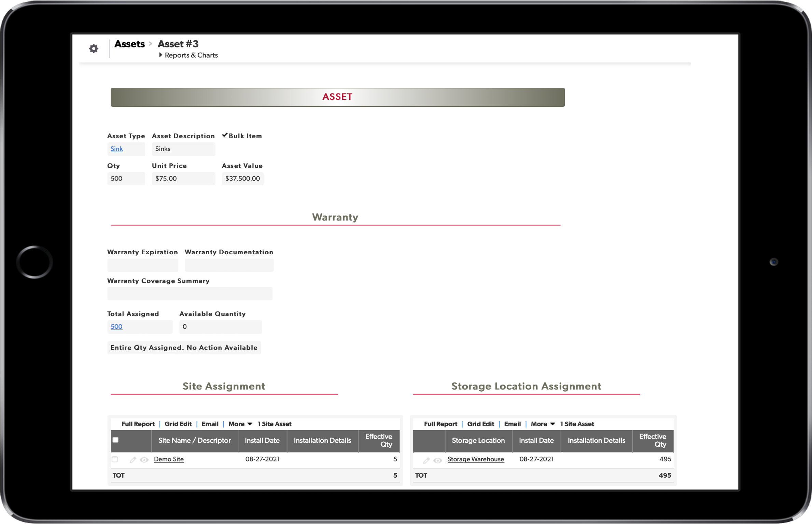Open the Demo Site link
The width and height of the screenshot is (812, 524).
(168, 459)
